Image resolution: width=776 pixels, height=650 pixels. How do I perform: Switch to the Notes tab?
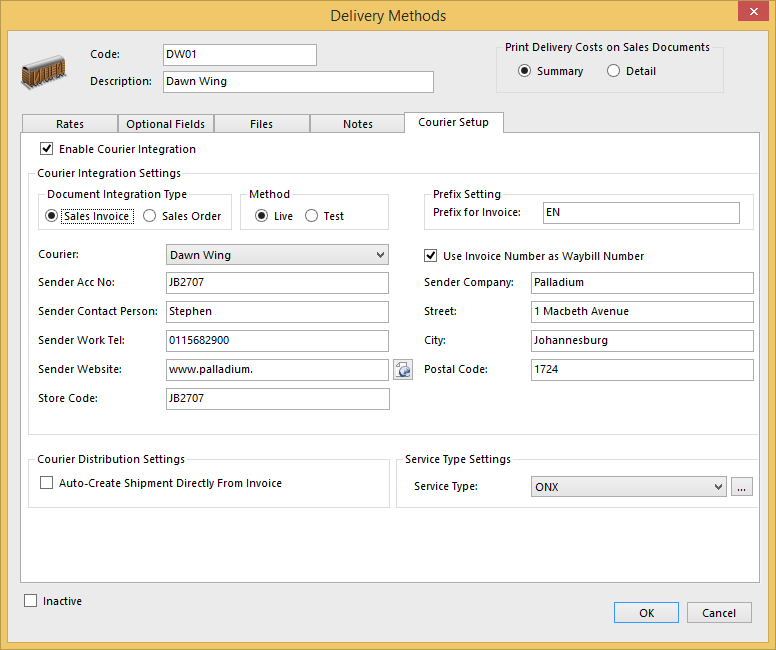click(358, 124)
